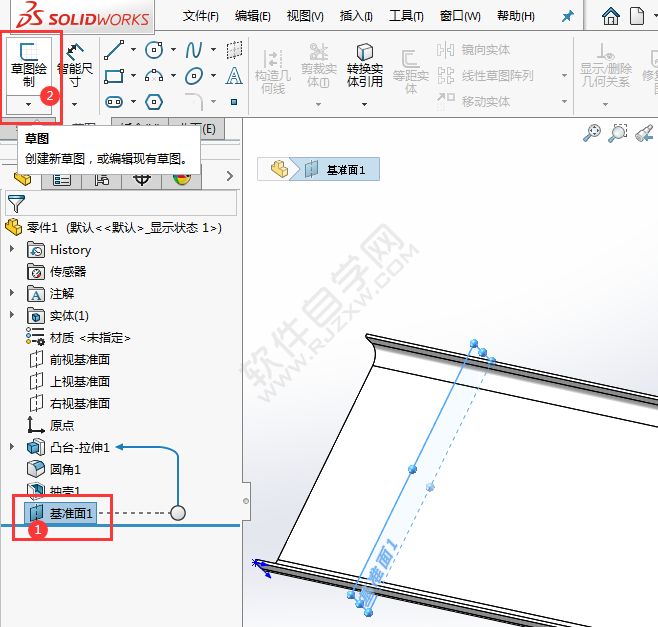
Task: Select the Spline sketch tool
Action: click(194, 50)
